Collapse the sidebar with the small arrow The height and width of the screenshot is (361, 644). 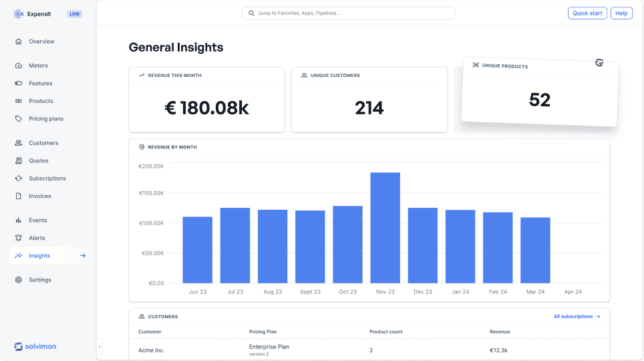[100, 346]
